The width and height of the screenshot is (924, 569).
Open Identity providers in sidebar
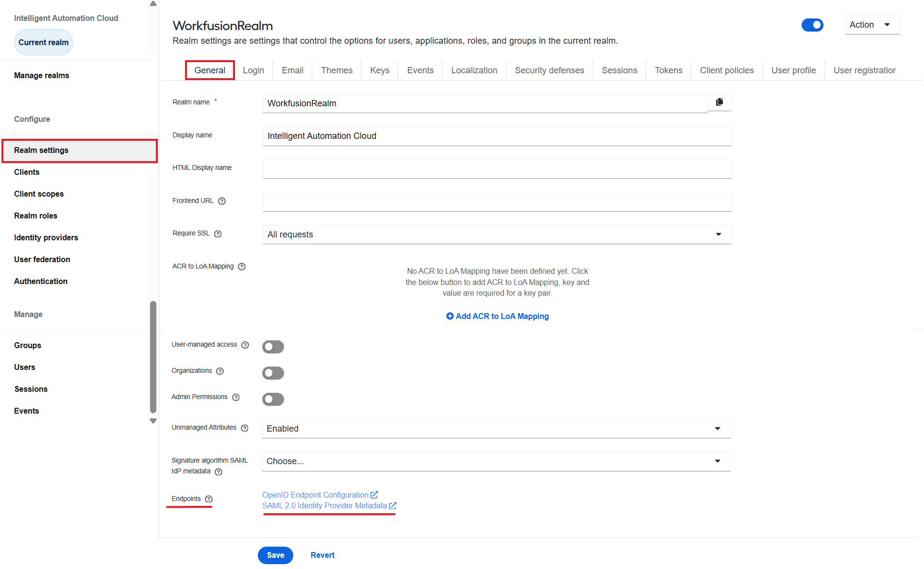[46, 238]
